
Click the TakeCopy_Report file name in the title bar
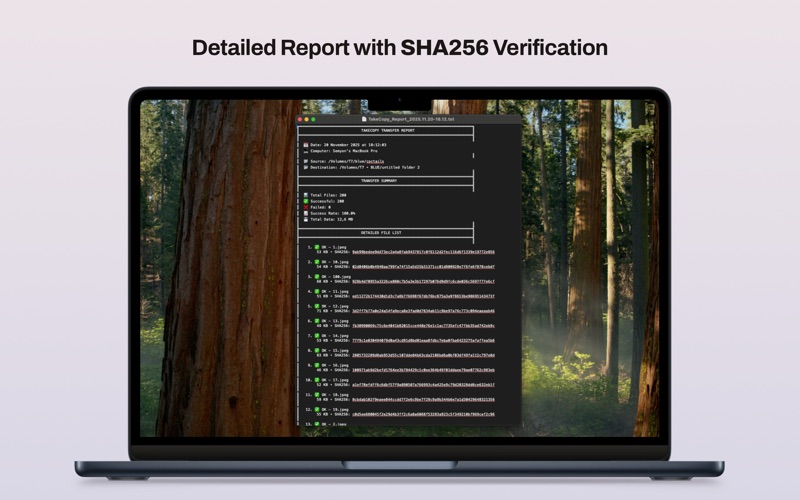[411, 119]
